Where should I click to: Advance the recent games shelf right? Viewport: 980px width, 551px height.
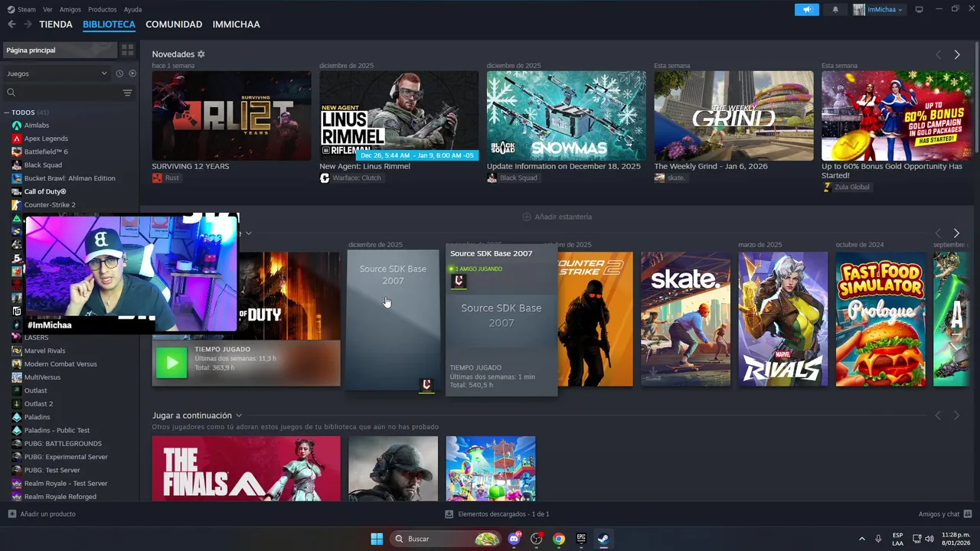pos(956,233)
